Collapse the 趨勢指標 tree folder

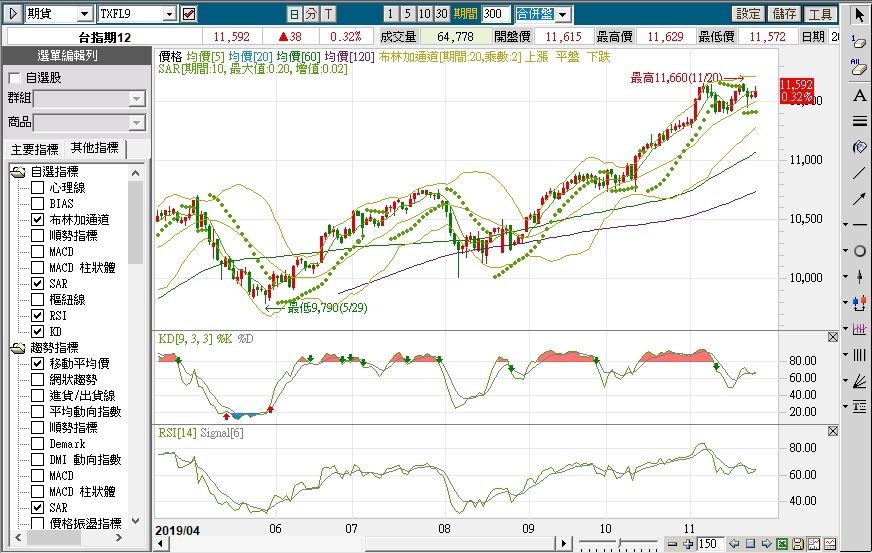pos(18,348)
